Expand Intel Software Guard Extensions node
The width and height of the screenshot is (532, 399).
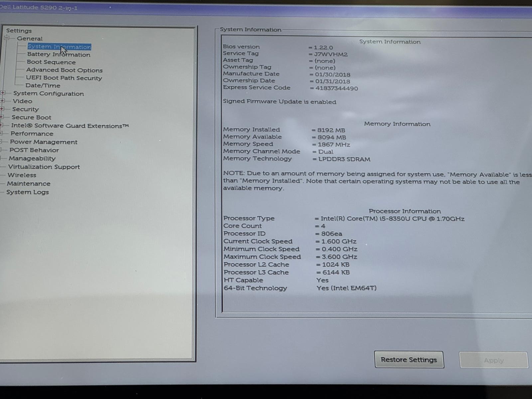pos(1,125)
